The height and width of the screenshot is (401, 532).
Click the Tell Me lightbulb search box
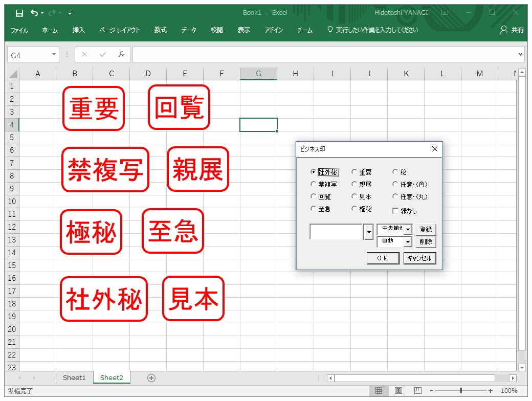coord(372,30)
